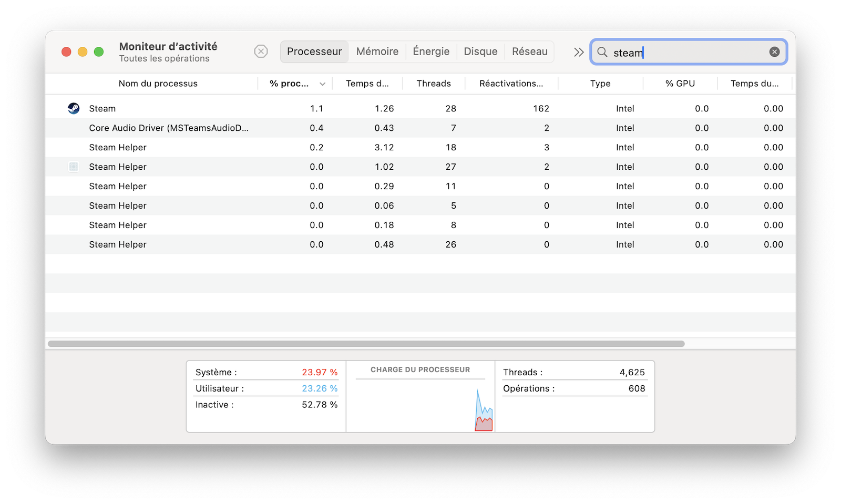
Task: Click the Steam app icon in process list
Action: [74, 108]
